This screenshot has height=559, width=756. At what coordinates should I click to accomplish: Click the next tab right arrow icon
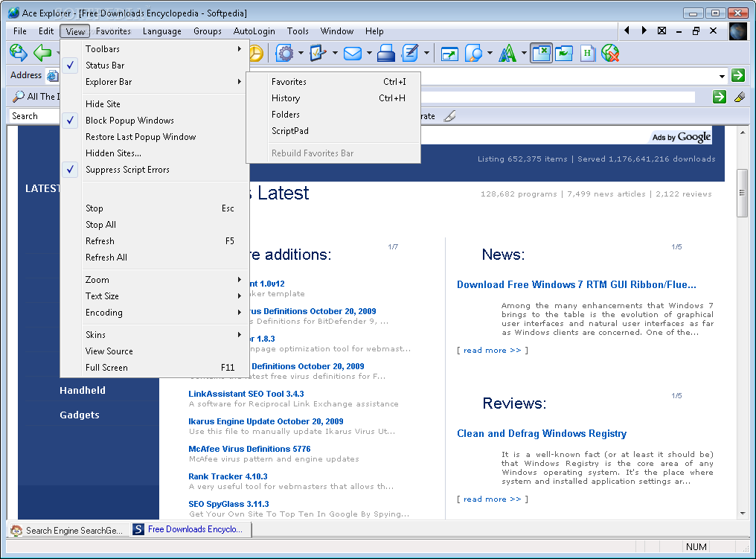click(x=644, y=31)
